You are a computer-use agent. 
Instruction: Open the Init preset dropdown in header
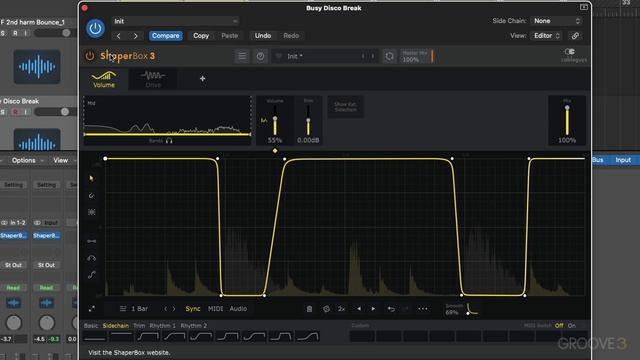click(176, 21)
